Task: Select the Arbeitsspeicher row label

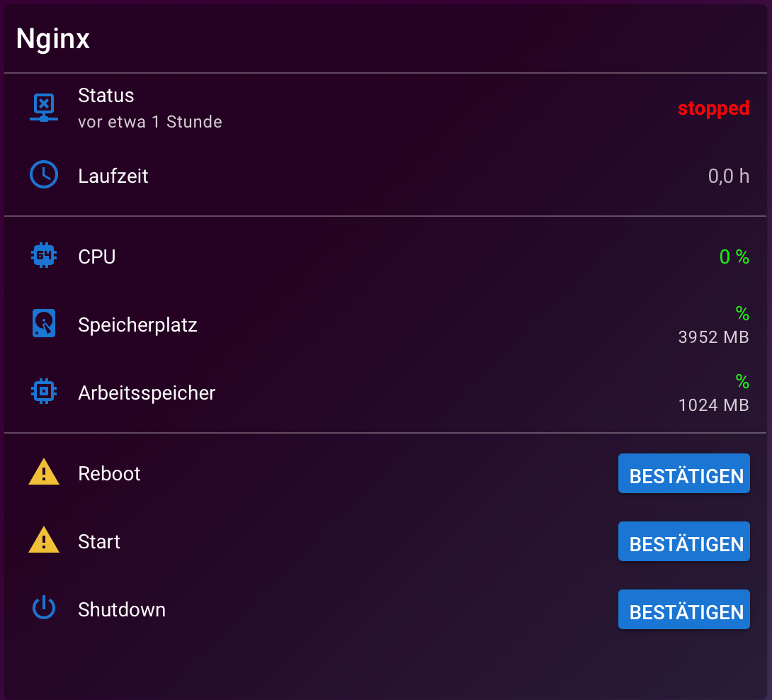Action: pos(147,393)
